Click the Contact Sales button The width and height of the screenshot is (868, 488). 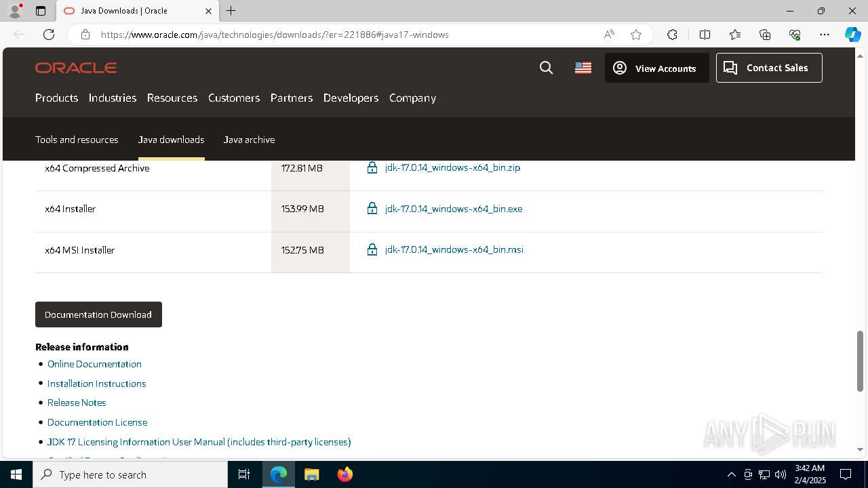tap(769, 68)
